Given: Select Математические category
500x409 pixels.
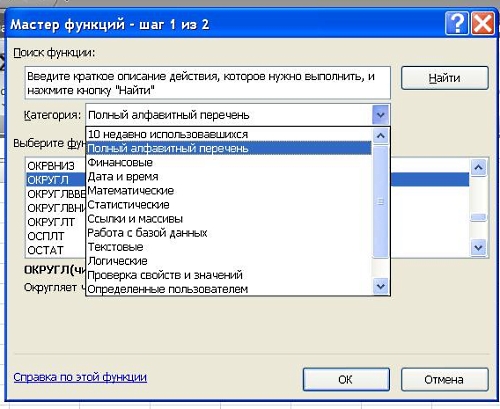Looking at the screenshot, I should click(x=131, y=191).
